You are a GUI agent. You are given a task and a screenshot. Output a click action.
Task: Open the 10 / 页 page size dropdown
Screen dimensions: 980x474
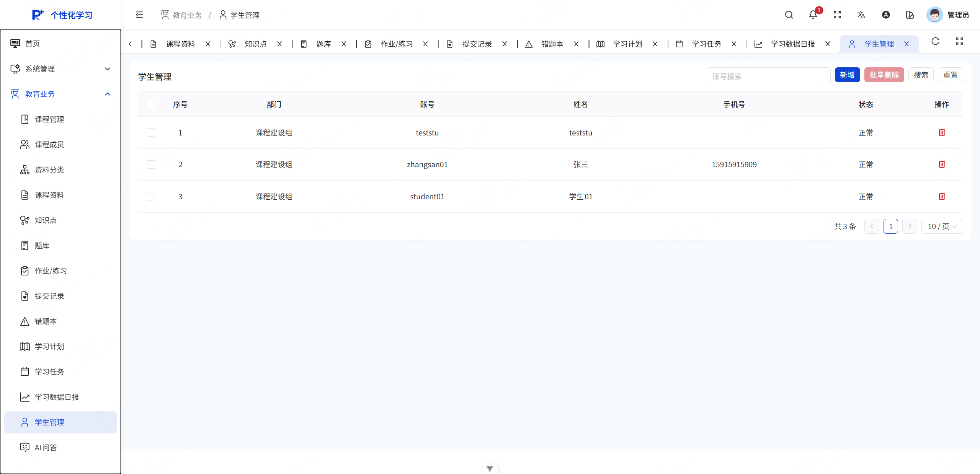point(942,226)
